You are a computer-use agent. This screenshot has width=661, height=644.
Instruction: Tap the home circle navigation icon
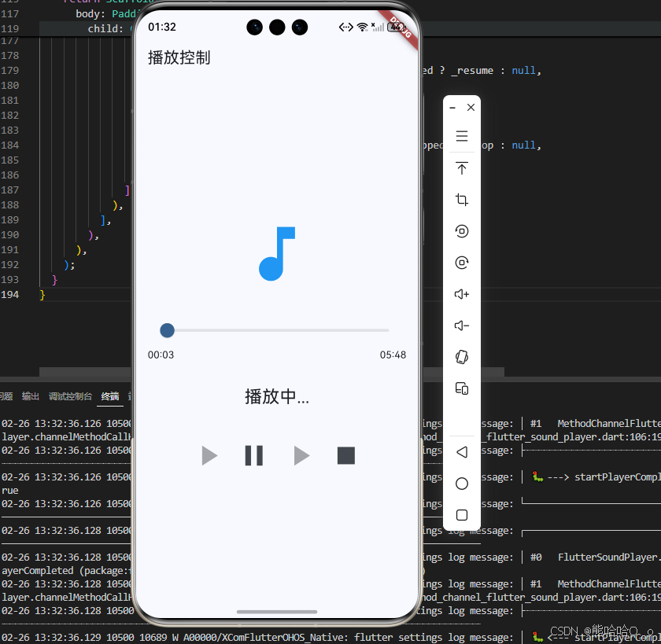462,484
